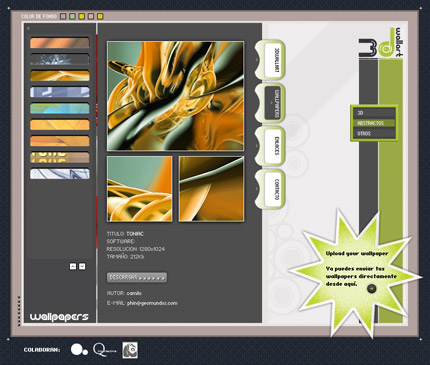Viewport: 430px width, 365px height.
Task: Open the ENLACES vertical tab
Action: pos(273,146)
